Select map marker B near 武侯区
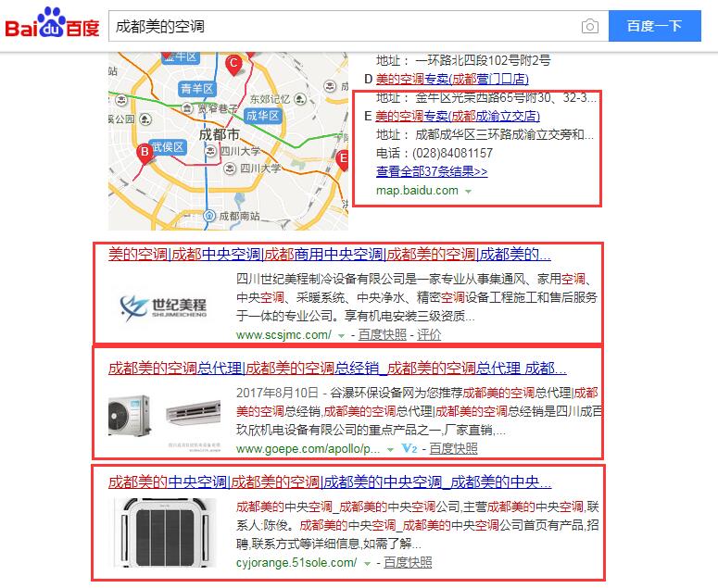 click(x=145, y=154)
